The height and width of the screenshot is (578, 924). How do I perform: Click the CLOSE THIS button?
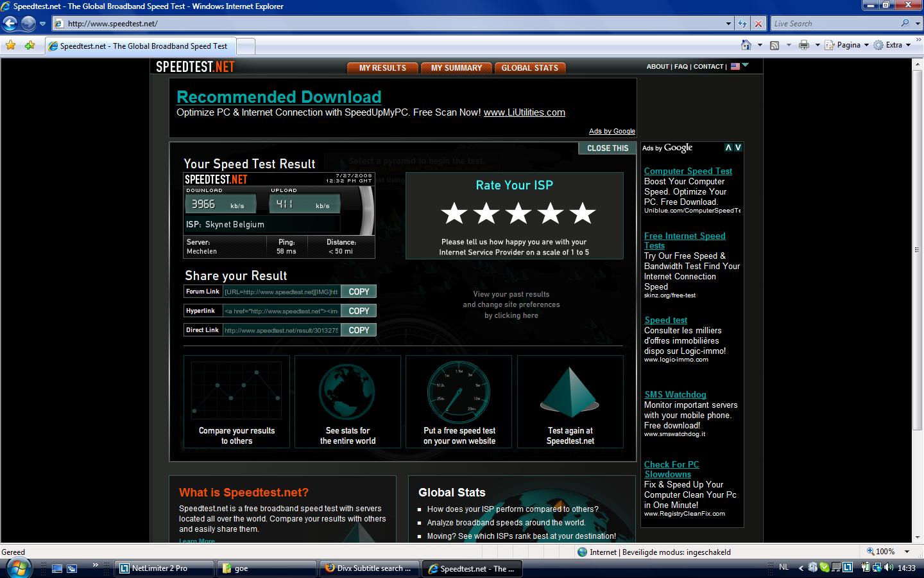pos(608,148)
